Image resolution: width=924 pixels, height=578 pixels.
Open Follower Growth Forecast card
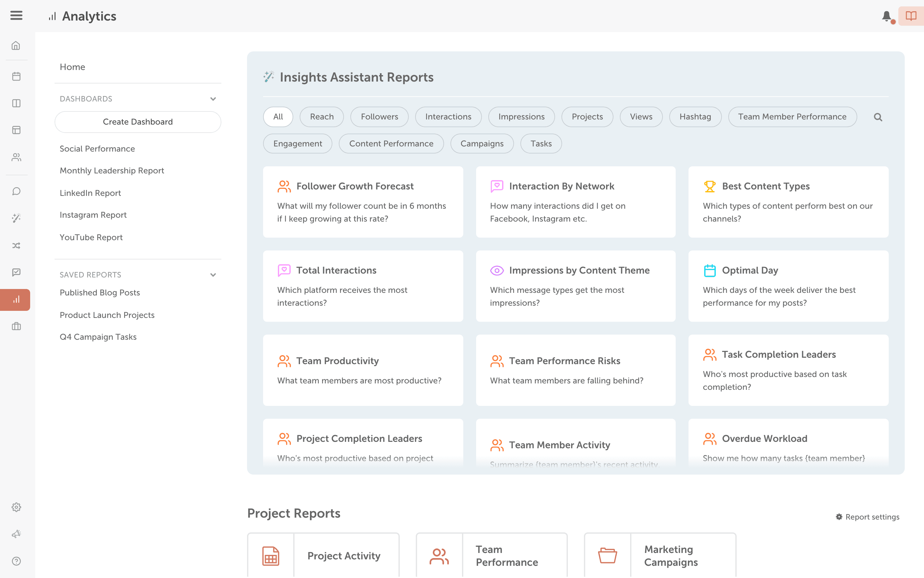point(363,202)
